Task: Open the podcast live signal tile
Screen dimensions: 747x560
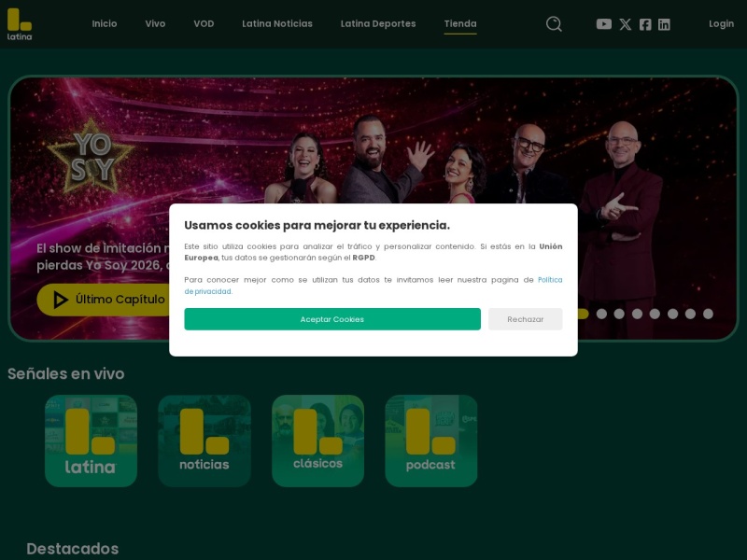Action: click(x=431, y=441)
